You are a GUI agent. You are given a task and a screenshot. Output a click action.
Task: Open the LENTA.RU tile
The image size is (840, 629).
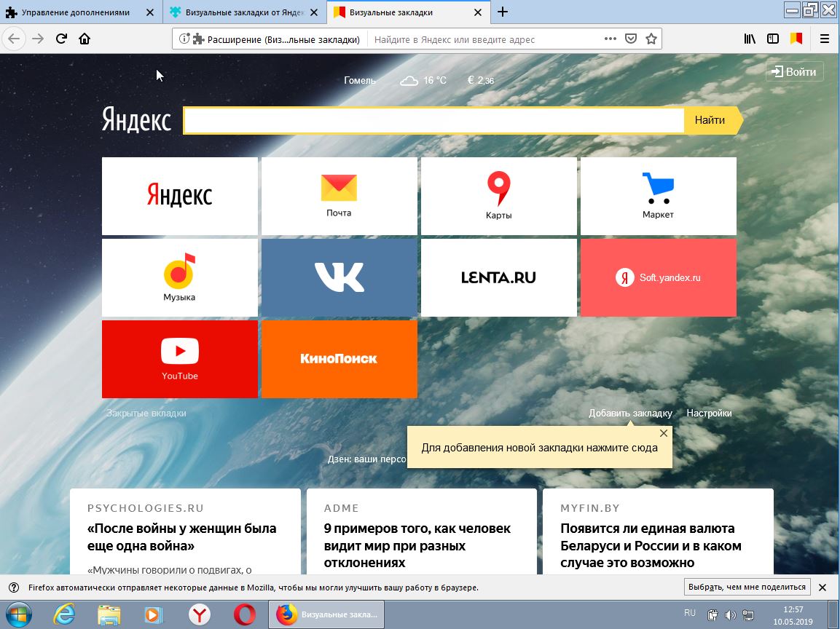(x=499, y=277)
